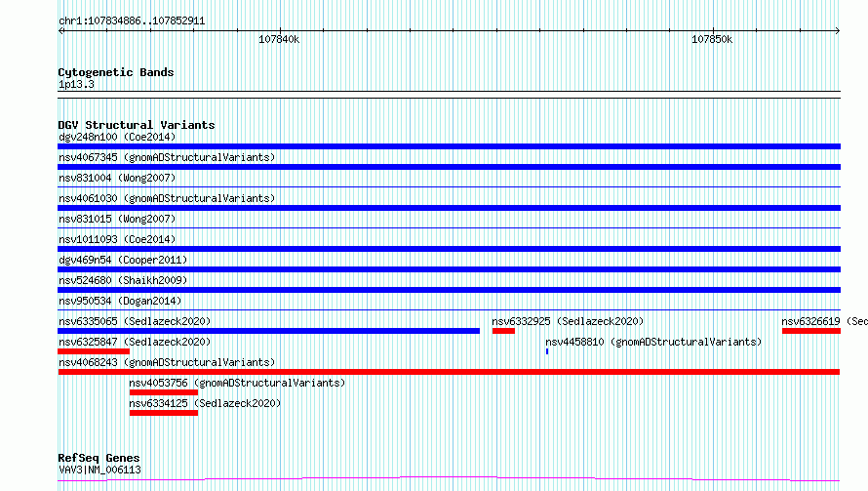Screen dimensions: 868x491
Task: Select nsv4053756 (gnomADStructuralVariants) label
Action: pyautogui.click(x=237, y=383)
